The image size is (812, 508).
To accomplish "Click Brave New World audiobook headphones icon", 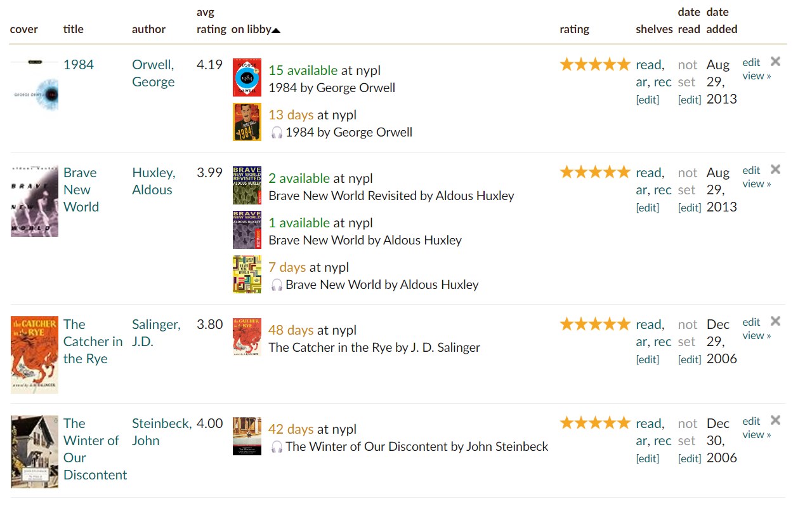I will coord(277,285).
